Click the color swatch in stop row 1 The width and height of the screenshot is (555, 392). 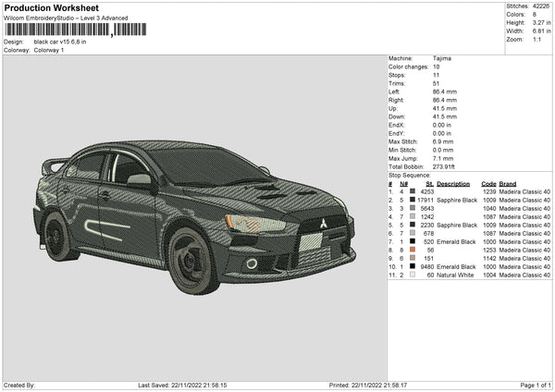(x=413, y=191)
